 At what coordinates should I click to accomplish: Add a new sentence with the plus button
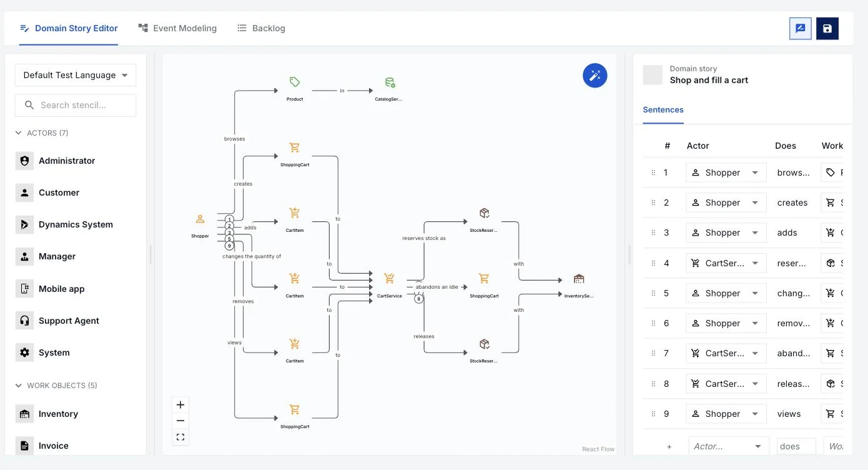tap(669, 447)
